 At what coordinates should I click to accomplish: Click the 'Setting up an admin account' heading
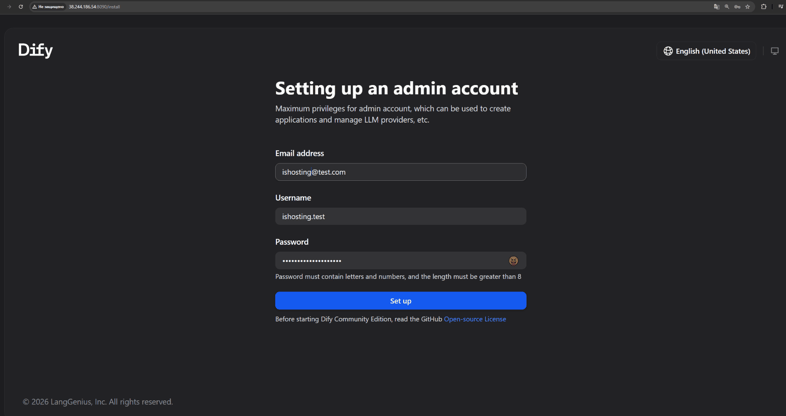tap(396, 88)
